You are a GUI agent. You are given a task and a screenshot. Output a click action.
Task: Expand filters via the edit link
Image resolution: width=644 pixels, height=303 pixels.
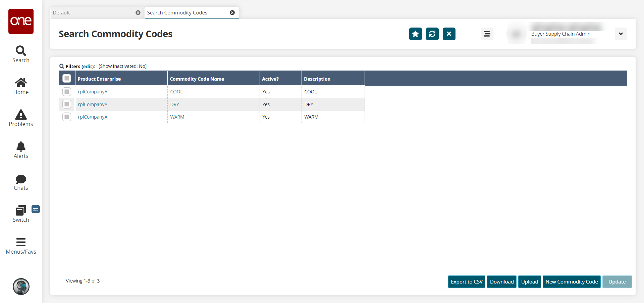(88, 67)
